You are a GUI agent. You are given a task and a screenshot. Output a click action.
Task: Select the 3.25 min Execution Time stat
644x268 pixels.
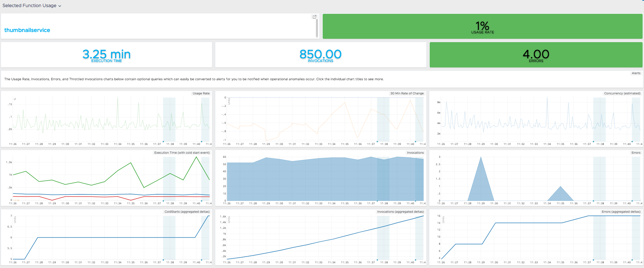pyautogui.click(x=106, y=55)
